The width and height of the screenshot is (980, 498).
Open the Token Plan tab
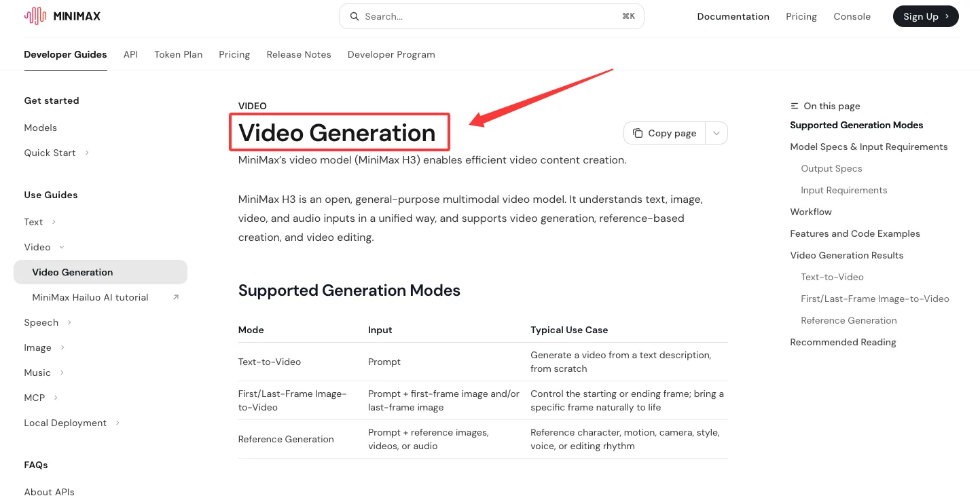pyautogui.click(x=179, y=54)
